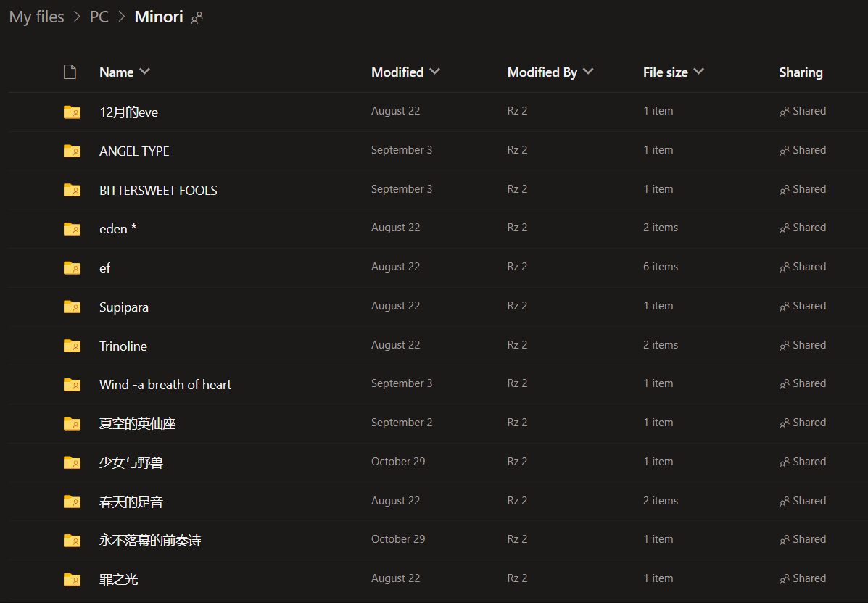The width and height of the screenshot is (868, 603).
Task: Open the Modified By column dropdown
Action: tap(588, 72)
